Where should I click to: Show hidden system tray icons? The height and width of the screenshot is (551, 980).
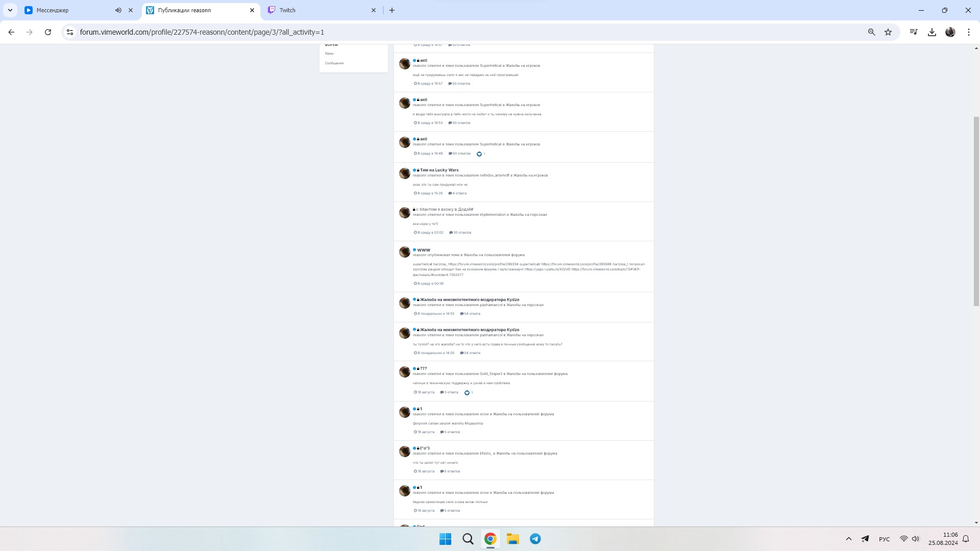click(x=849, y=539)
